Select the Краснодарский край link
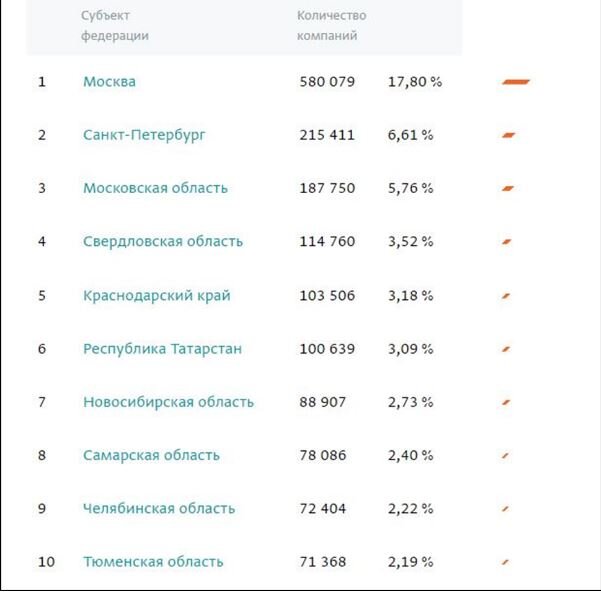 click(156, 296)
